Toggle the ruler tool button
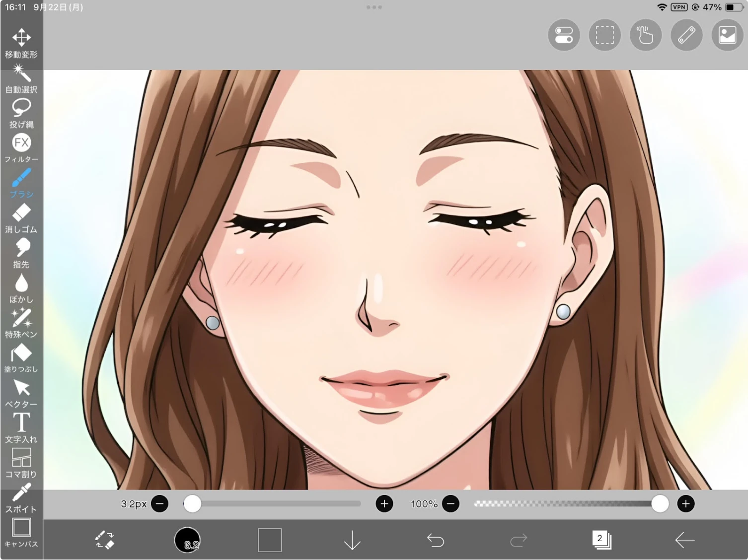The width and height of the screenshot is (748, 560). point(686,35)
